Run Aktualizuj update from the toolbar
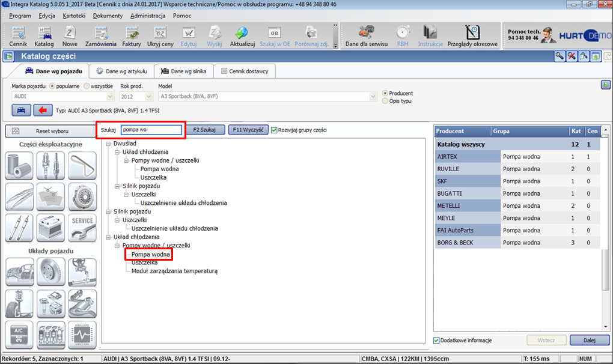This screenshot has height=364, width=613. coord(242,36)
